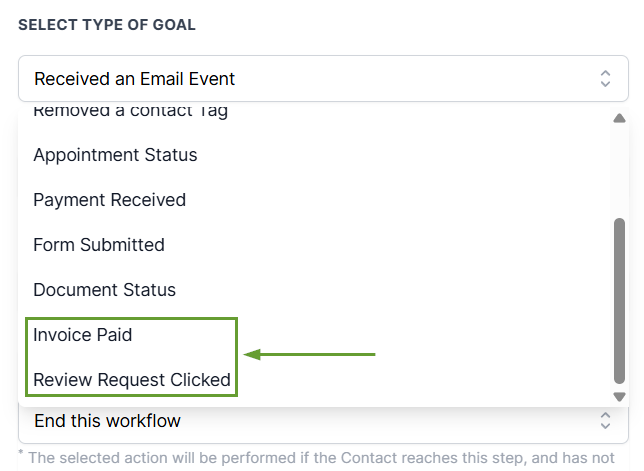Image resolution: width=644 pixels, height=471 pixels.
Task: Select the Invoice Paid goal option
Action: tap(83, 335)
